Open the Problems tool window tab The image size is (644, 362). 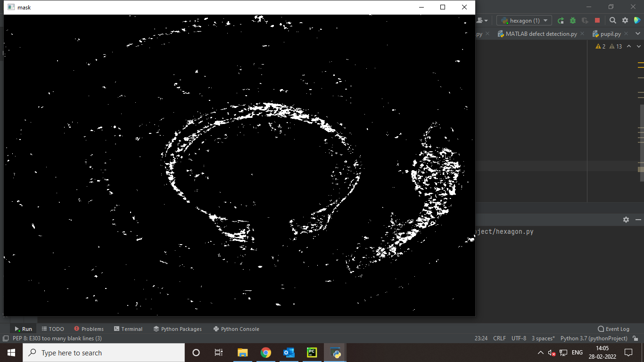pyautogui.click(x=89, y=329)
